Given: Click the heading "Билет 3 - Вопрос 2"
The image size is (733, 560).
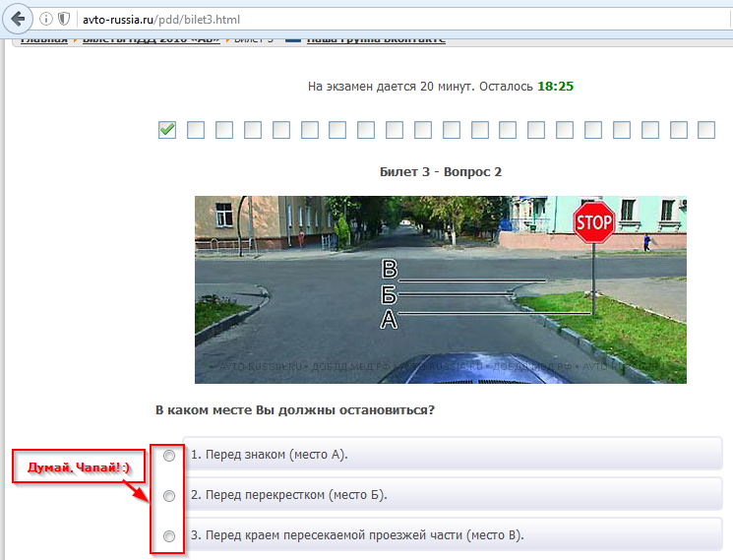Looking at the screenshot, I should (x=441, y=171).
